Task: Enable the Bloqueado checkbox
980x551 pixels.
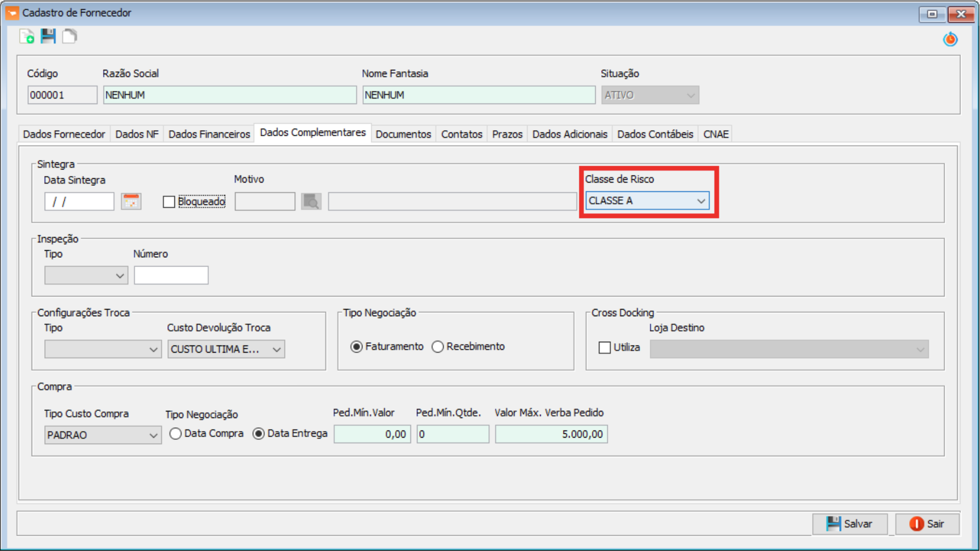Action: tap(169, 202)
